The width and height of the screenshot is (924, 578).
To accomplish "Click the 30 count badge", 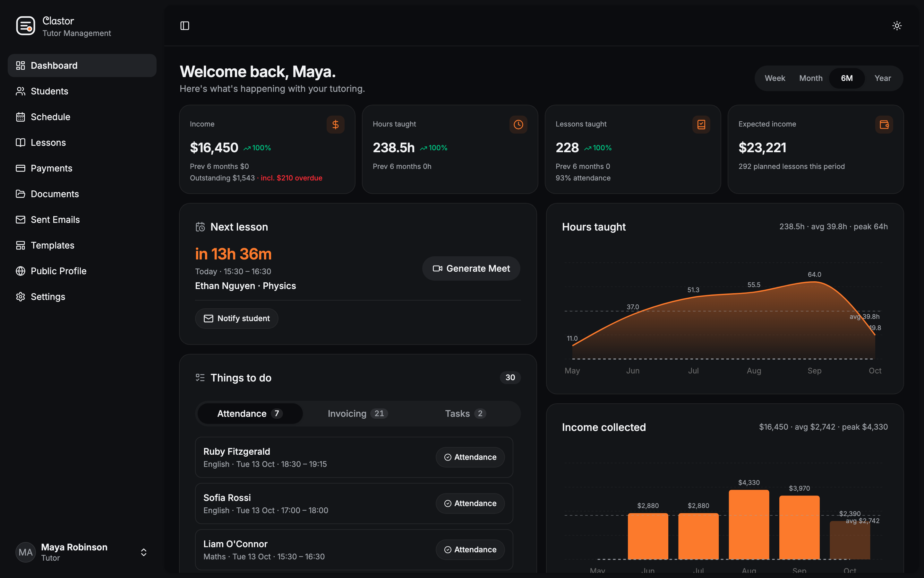I will click(510, 377).
